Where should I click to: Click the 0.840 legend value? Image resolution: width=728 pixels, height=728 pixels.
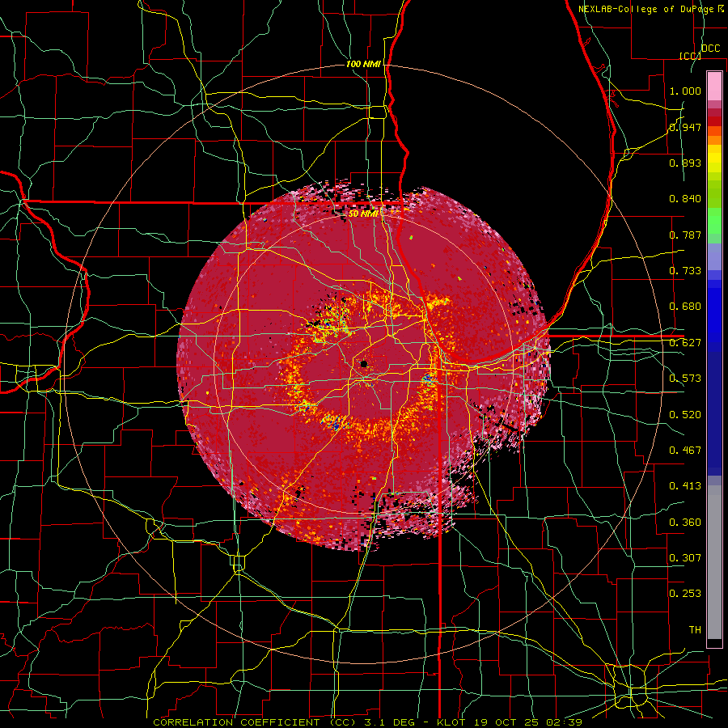tap(685, 199)
